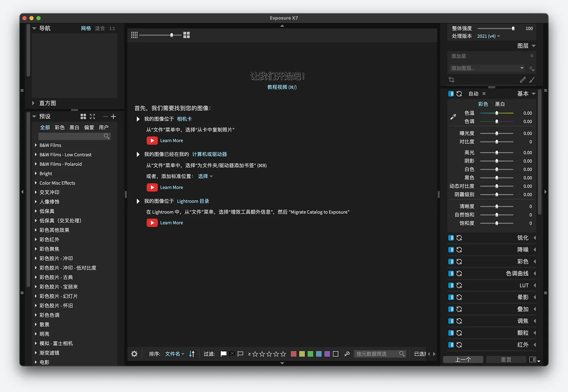Toggle sort direction arrows icon
The height and width of the screenshot is (392, 568).
[192, 354]
